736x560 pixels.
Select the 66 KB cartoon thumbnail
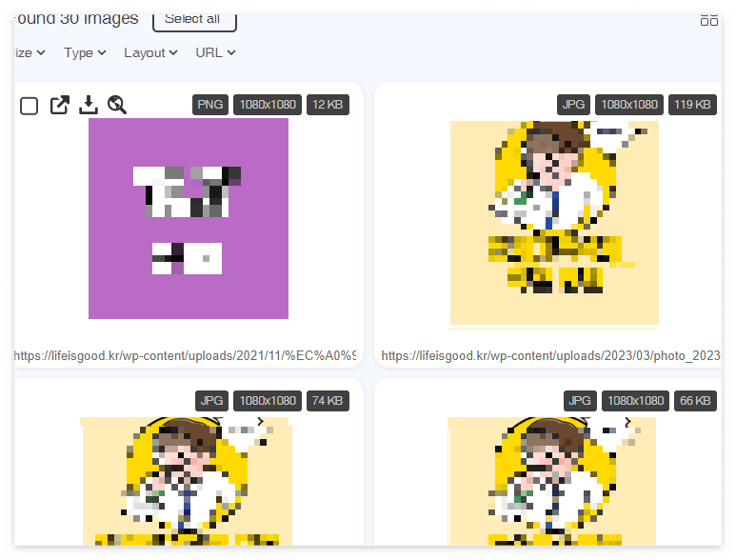[x=551, y=481]
